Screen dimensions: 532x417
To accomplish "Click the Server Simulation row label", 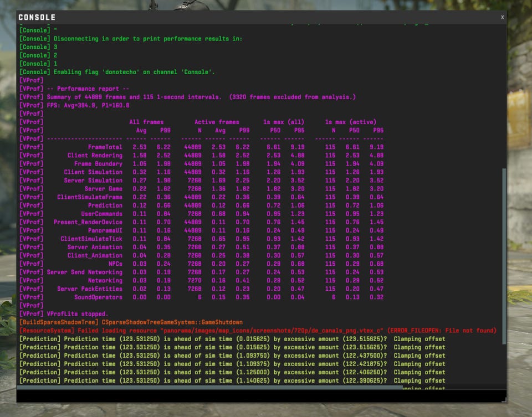I will (93, 181).
